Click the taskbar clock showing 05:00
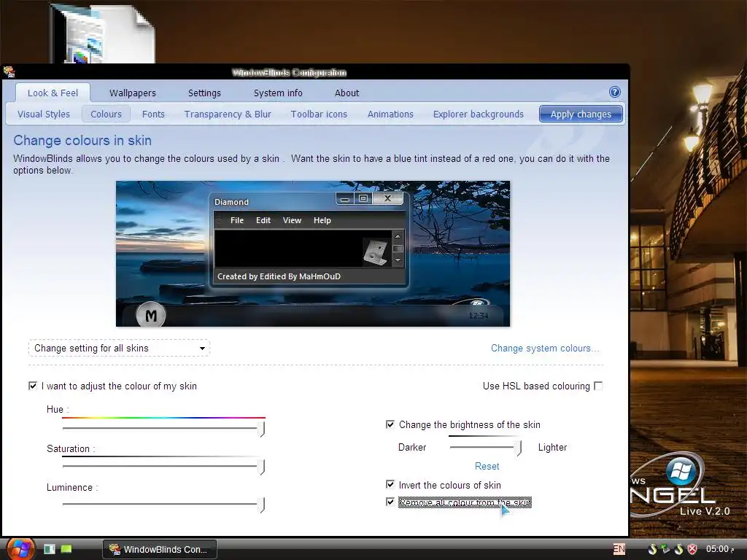The image size is (747, 560). pyautogui.click(x=719, y=549)
